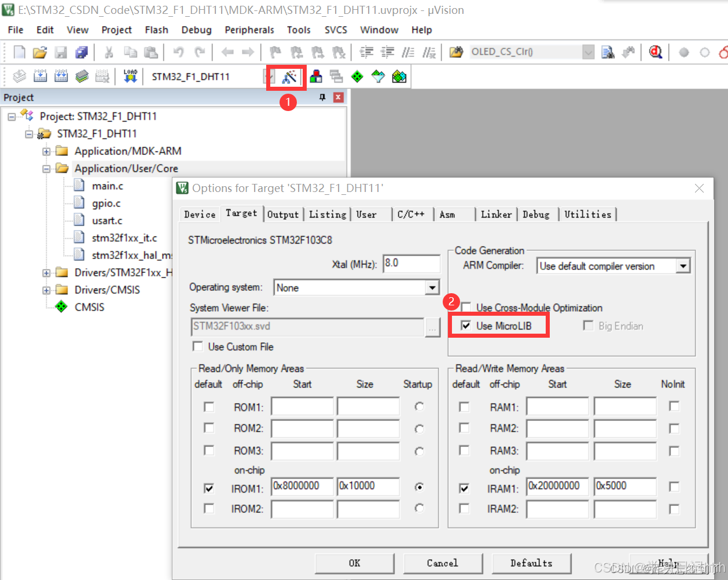Click the Select Software Packs icon

(378, 76)
